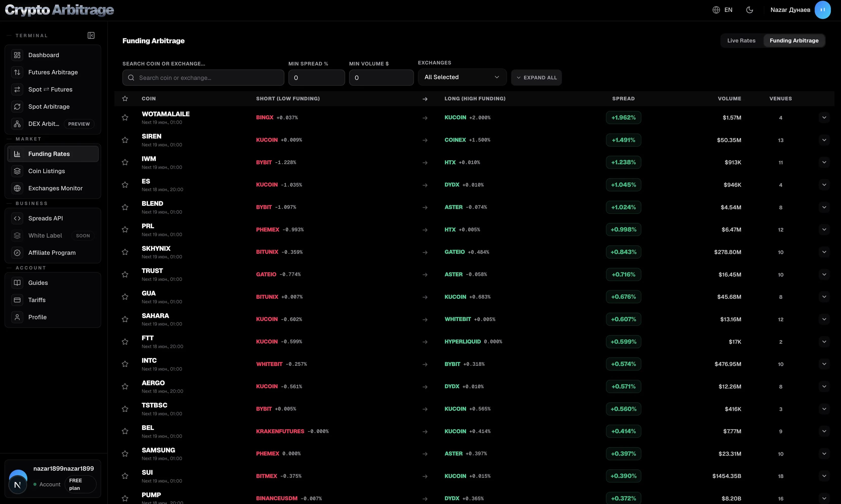Switch to the Live Rates tab
The height and width of the screenshot is (504, 841).
coord(741,40)
